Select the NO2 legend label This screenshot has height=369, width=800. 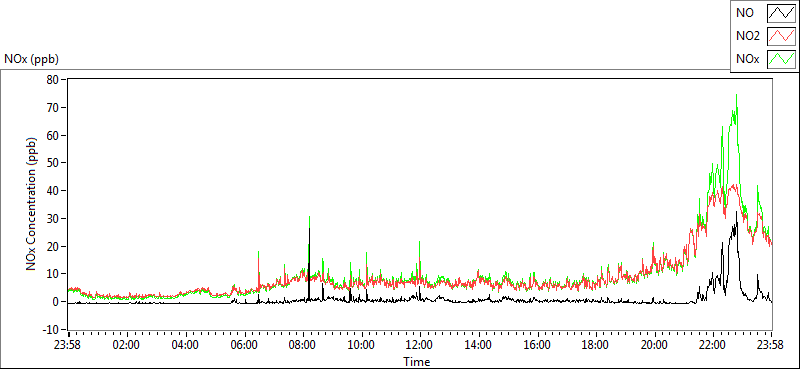tap(747, 36)
